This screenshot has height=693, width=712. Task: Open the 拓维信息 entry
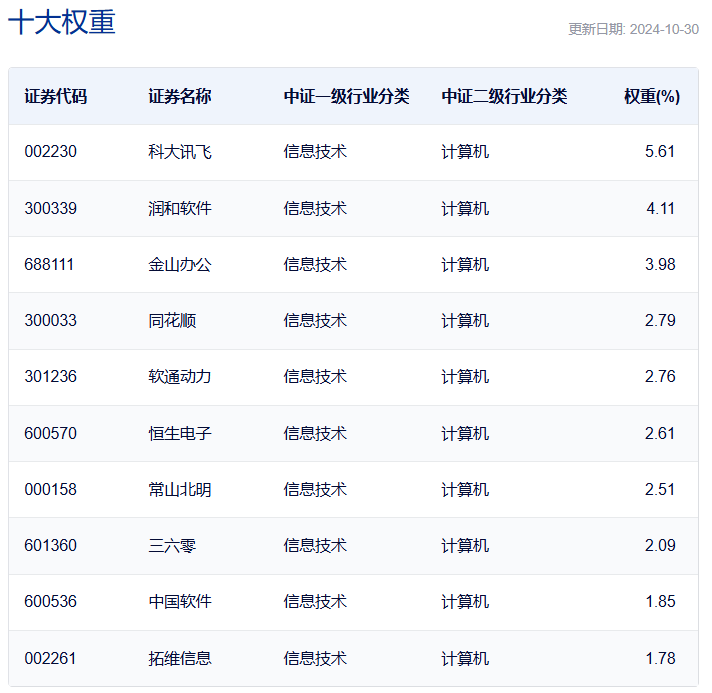coord(180,658)
